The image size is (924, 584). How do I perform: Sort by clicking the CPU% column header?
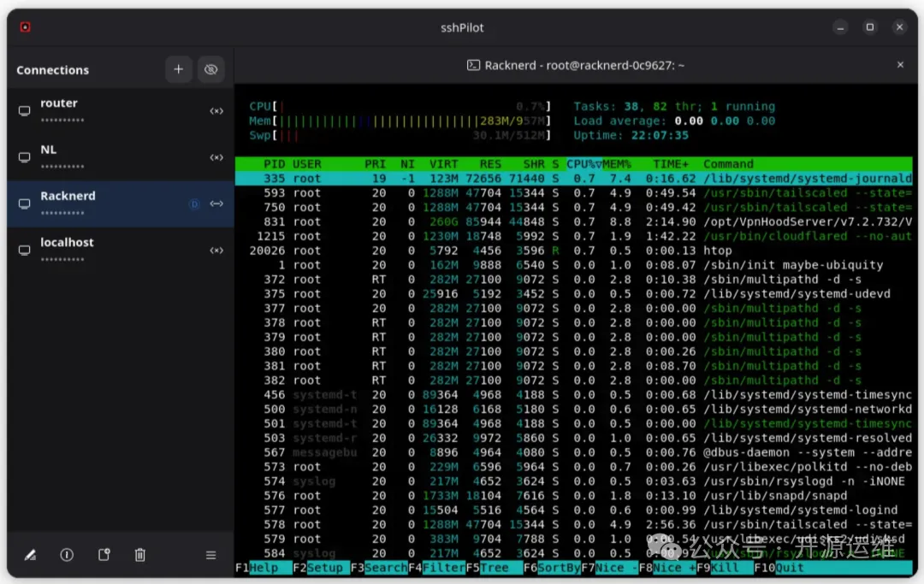click(582, 164)
